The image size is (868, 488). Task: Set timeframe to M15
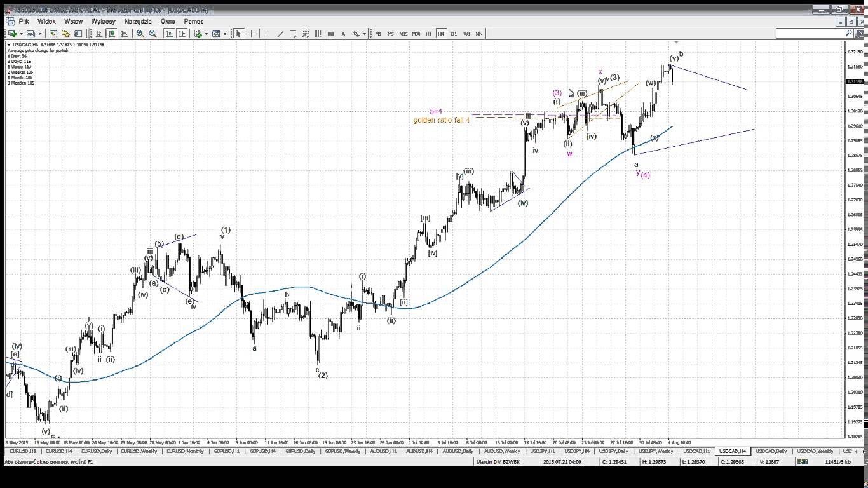pos(403,34)
